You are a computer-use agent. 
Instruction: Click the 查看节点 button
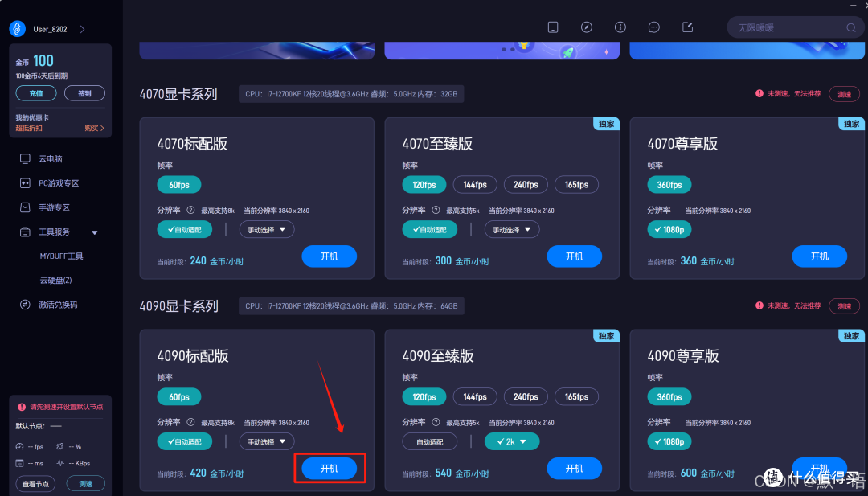coord(35,484)
